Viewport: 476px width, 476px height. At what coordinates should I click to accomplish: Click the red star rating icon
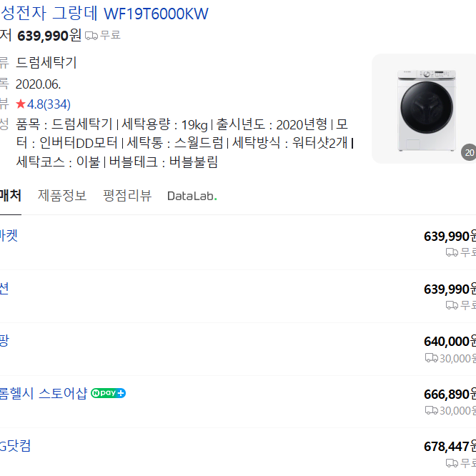(x=21, y=104)
